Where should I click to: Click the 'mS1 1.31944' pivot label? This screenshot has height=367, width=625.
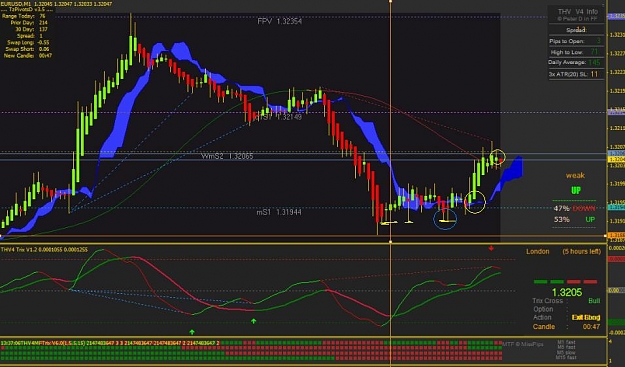pyautogui.click(x=279, y=212)
